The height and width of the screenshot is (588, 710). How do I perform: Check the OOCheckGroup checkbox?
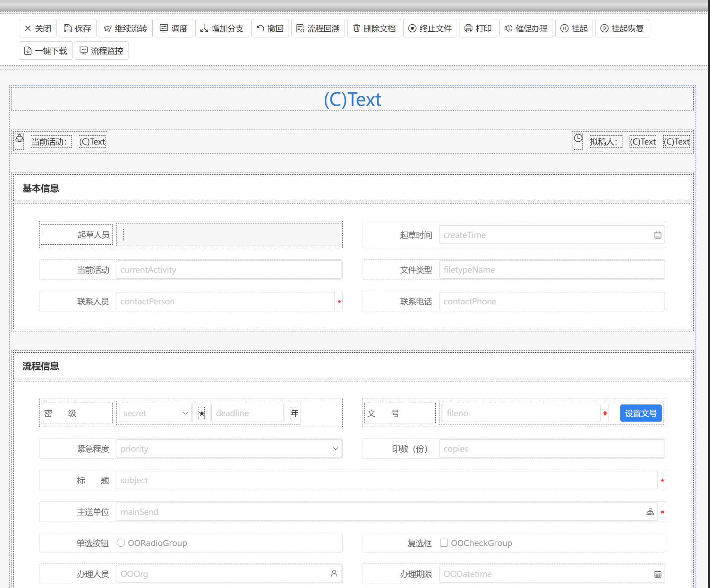(x=444, y=543)
